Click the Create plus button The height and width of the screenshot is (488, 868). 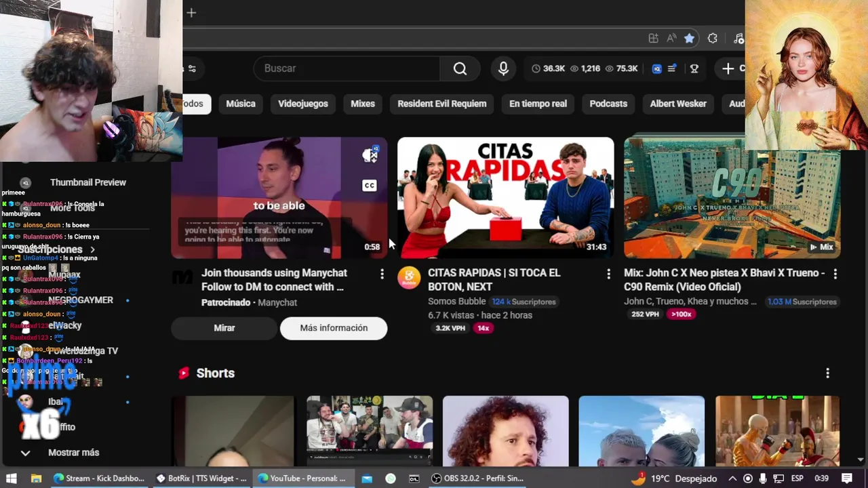[732, 68]
